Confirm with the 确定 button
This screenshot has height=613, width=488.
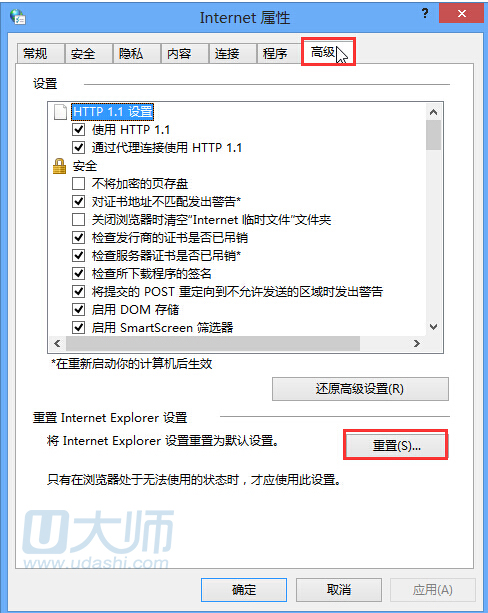tap(244, 590)
